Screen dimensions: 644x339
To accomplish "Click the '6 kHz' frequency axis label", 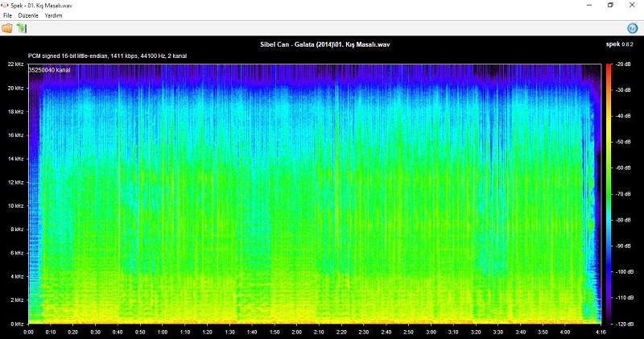I will (17, 253).
